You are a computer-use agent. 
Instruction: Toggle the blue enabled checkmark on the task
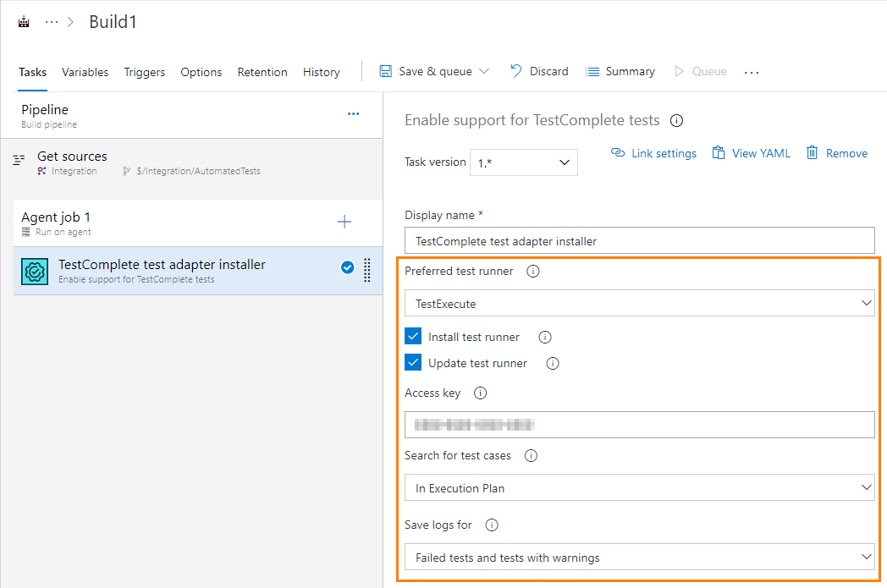347,266
